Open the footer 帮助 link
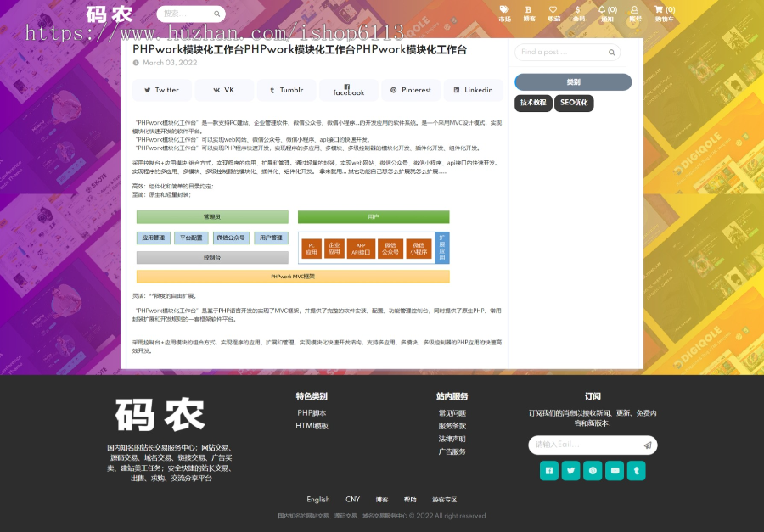 [x=410, y=500]
